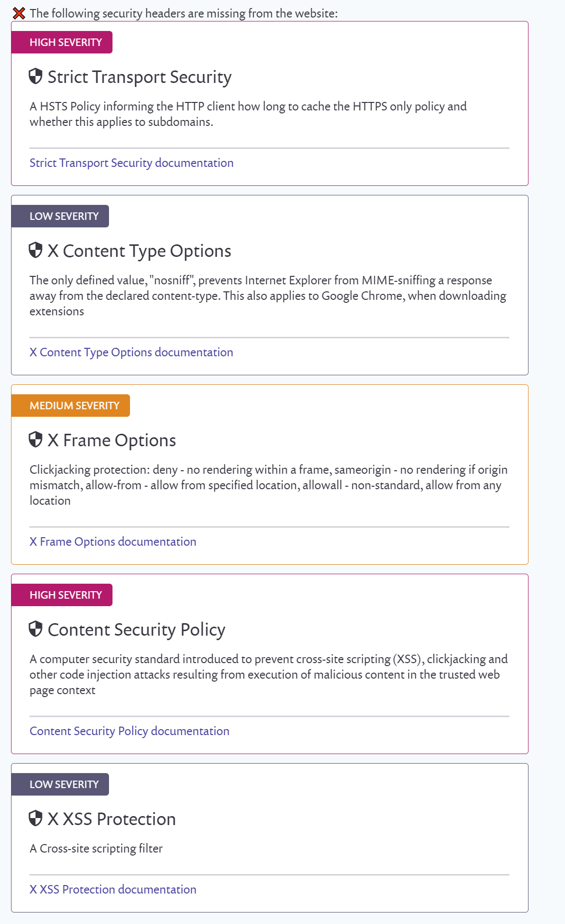Click the shield icon beside Content Security Policy

tap(34, 629)
